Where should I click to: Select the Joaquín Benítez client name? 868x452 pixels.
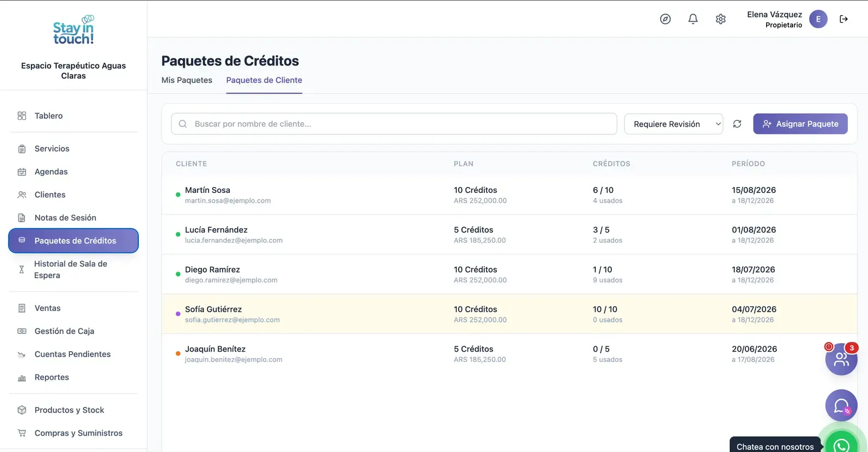click(215, 349)
